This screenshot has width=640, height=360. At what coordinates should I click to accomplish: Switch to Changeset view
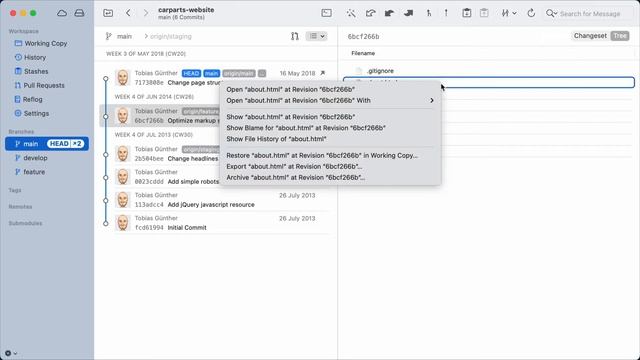tap(590, 36)
